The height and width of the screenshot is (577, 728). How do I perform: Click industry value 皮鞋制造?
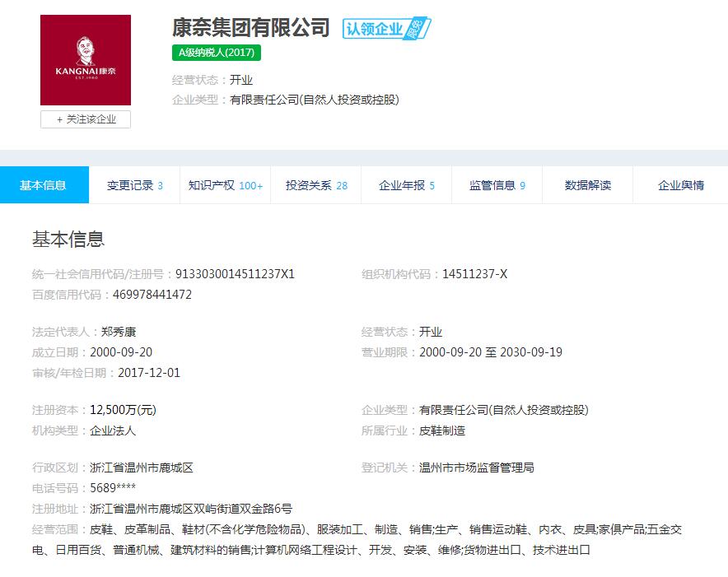point(442,430)
